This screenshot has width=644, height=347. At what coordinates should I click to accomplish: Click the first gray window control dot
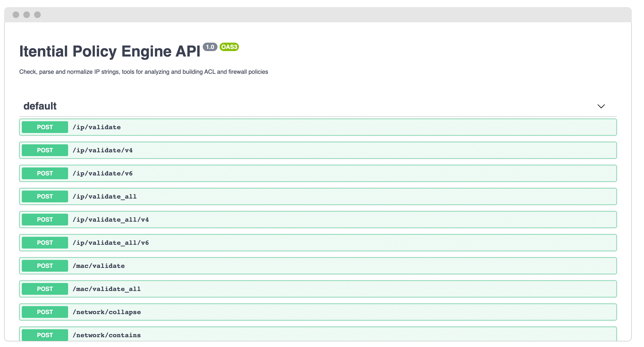point(16,15)
